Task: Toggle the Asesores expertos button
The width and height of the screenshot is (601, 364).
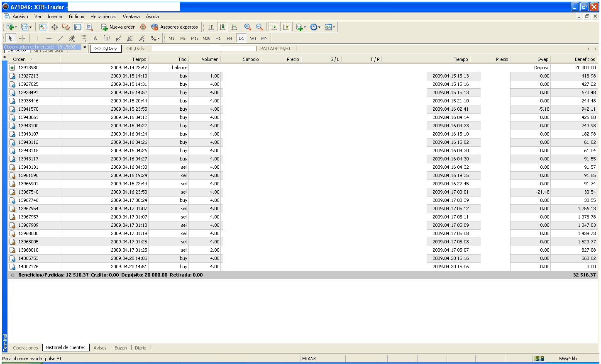Action: click(174, 27)
